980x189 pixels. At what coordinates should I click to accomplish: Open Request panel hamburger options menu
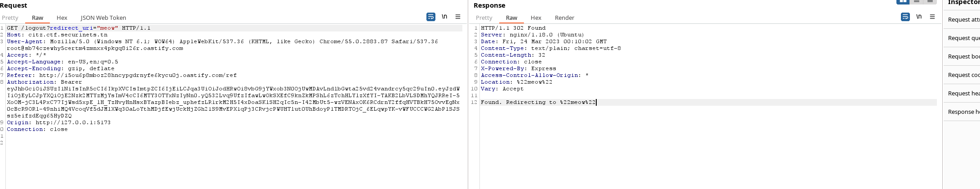click(x=458, y=17)
